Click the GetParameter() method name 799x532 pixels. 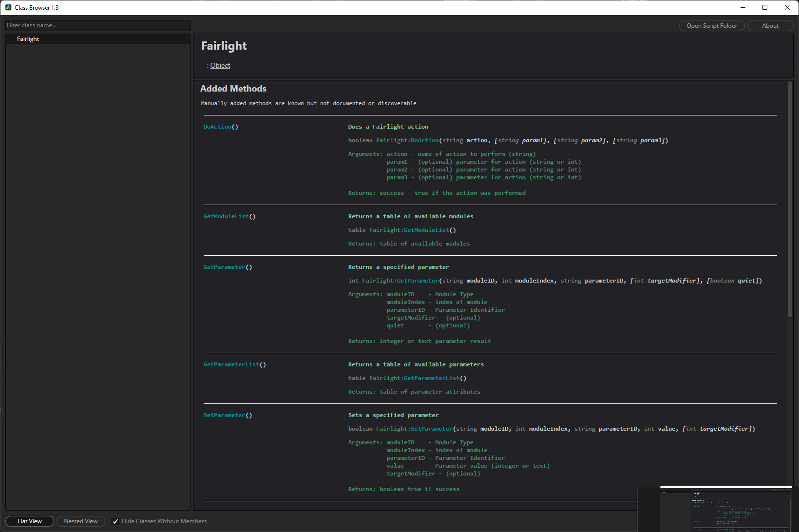[228, 267]
